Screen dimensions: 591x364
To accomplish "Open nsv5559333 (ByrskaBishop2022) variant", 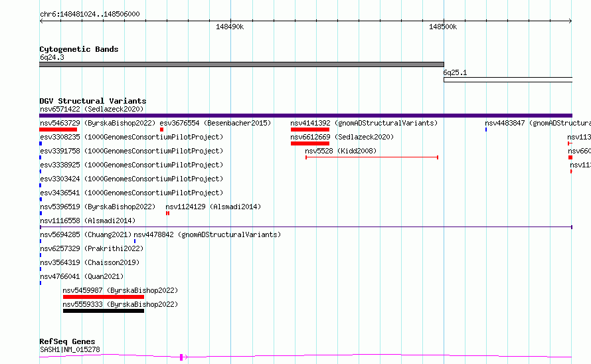I will (x=120, y=304).
